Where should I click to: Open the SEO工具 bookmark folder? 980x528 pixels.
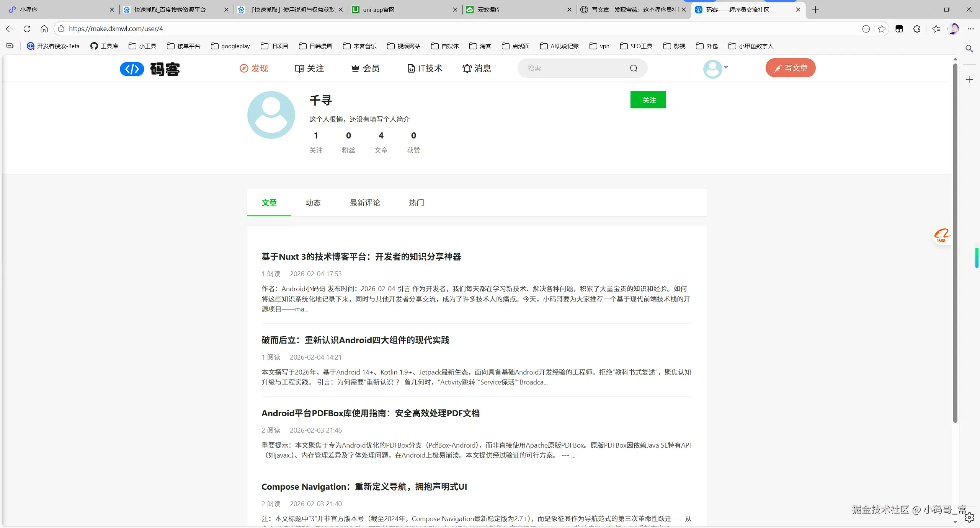coord(636,46)
